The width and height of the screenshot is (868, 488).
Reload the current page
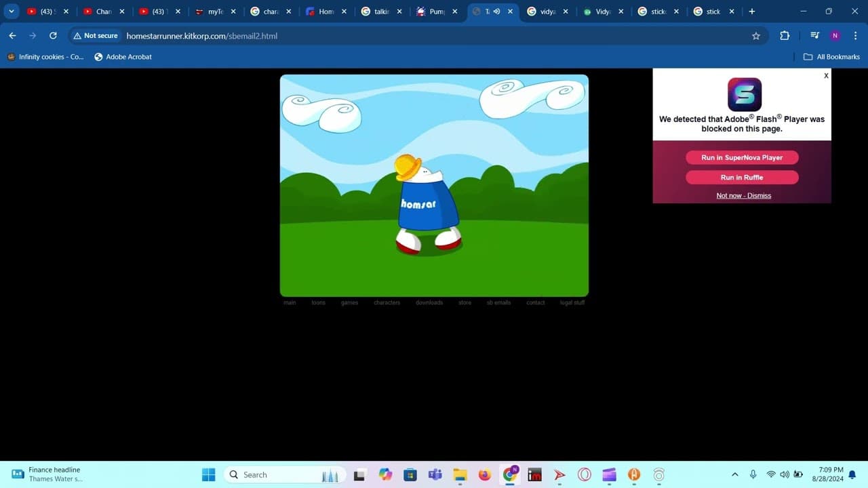coord(53,36)
